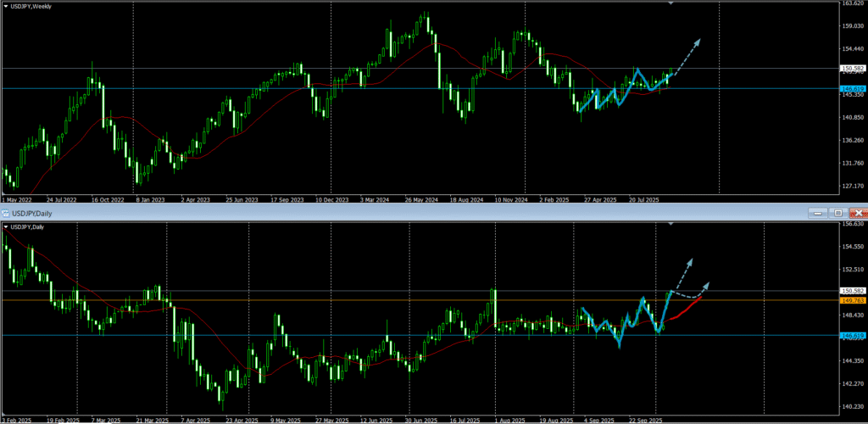Click the white 150.582 price tag on Daily scale
This screenshot has width=868, height=424.
851,291
